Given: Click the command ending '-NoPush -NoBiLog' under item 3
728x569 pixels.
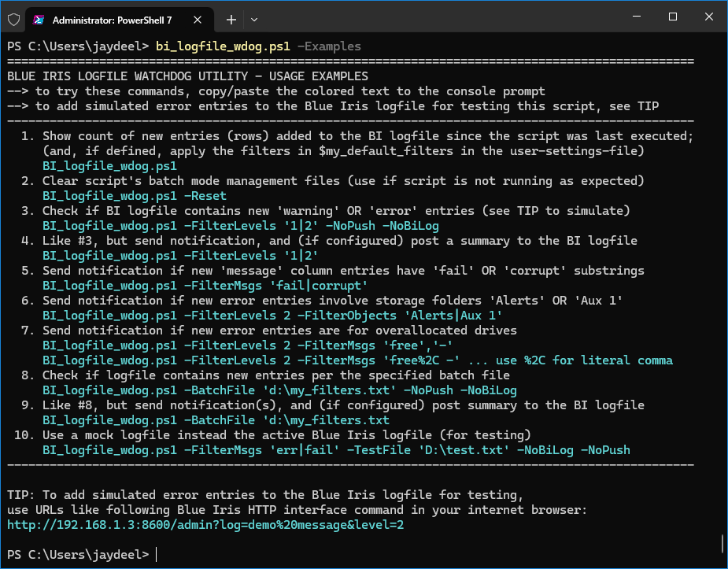Looking at the screenshot, I should [241, 226].
